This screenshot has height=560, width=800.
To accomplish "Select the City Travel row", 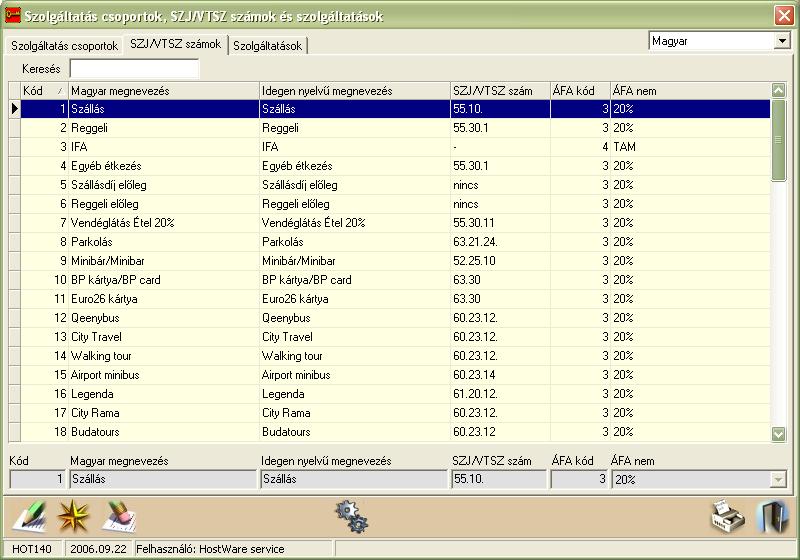I will pos(395,337).
